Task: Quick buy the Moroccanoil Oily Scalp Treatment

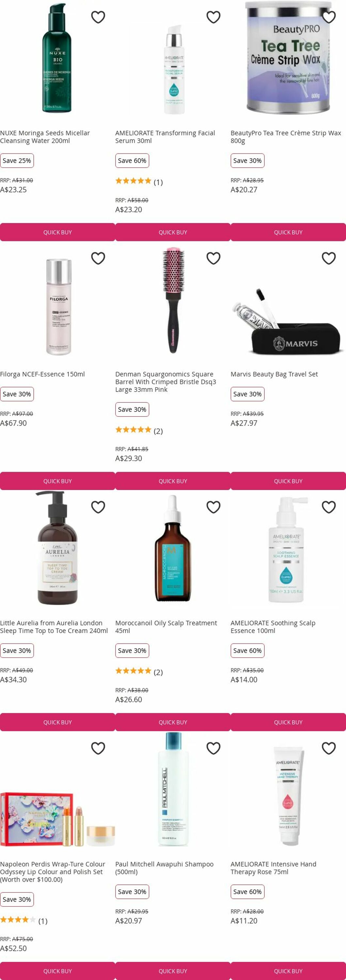Action: [x=173, y=722]
